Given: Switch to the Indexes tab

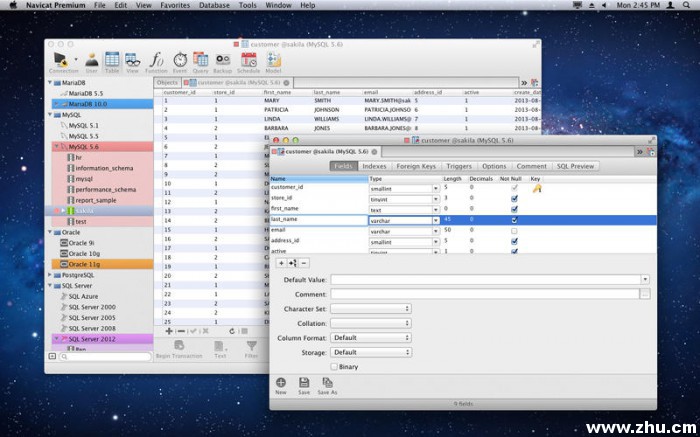Looking at the screenshot, I should coord(374,166).
